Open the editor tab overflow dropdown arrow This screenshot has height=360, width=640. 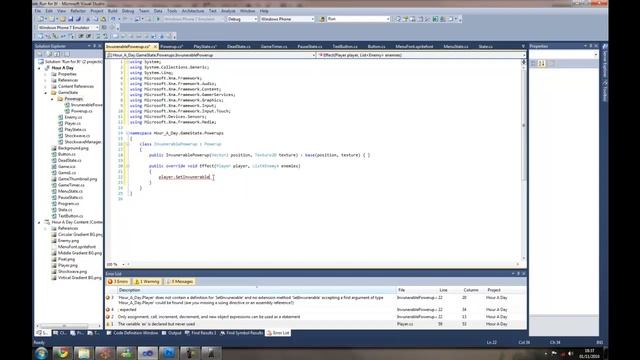pyautogui.click(x=523, y=46)
